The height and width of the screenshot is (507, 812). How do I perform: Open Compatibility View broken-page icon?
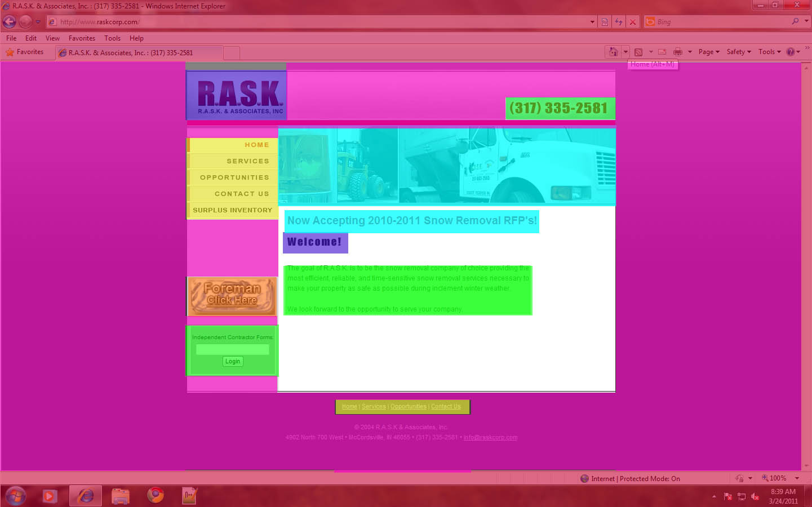pyautogui.click(x=605, y=22)
